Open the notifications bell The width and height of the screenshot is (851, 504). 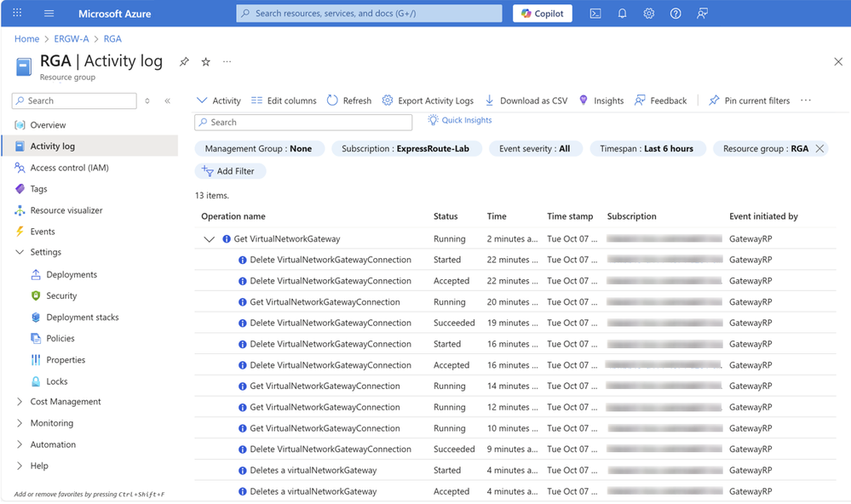(622, 14)
